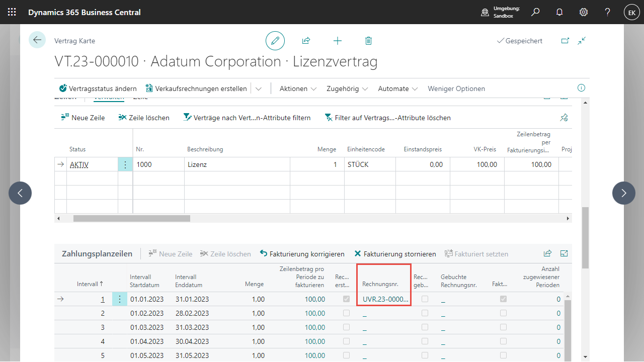The height and width of the screenshot is (362, 644).
Task: Click Verkaufsrechnungen erstellen
Action: 196,88
